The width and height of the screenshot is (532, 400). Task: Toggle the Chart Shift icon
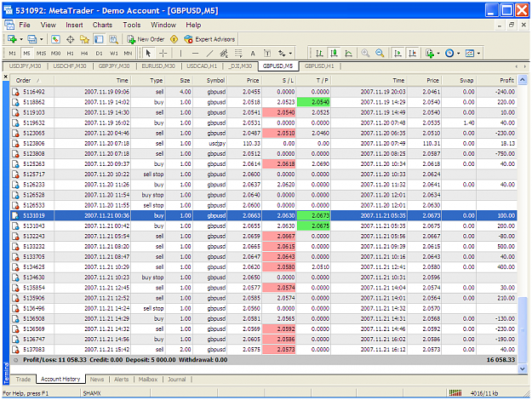coord(413,54)
